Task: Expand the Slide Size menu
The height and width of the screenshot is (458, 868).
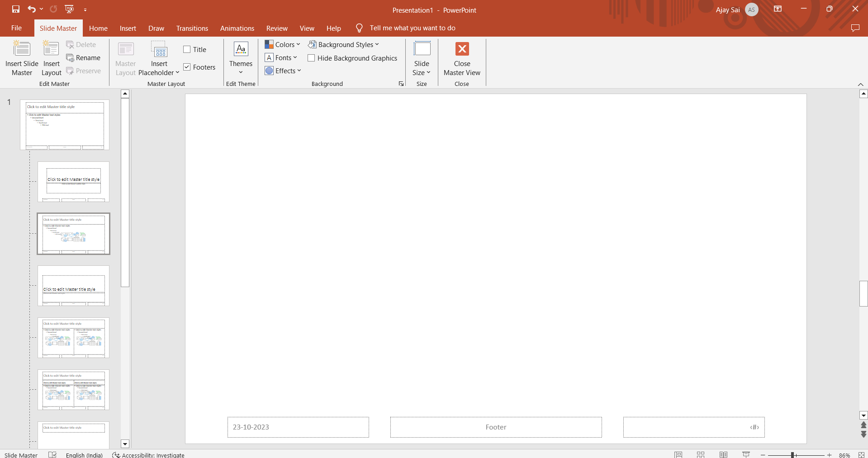Action: pyautogui.click(x=421, y=68)
